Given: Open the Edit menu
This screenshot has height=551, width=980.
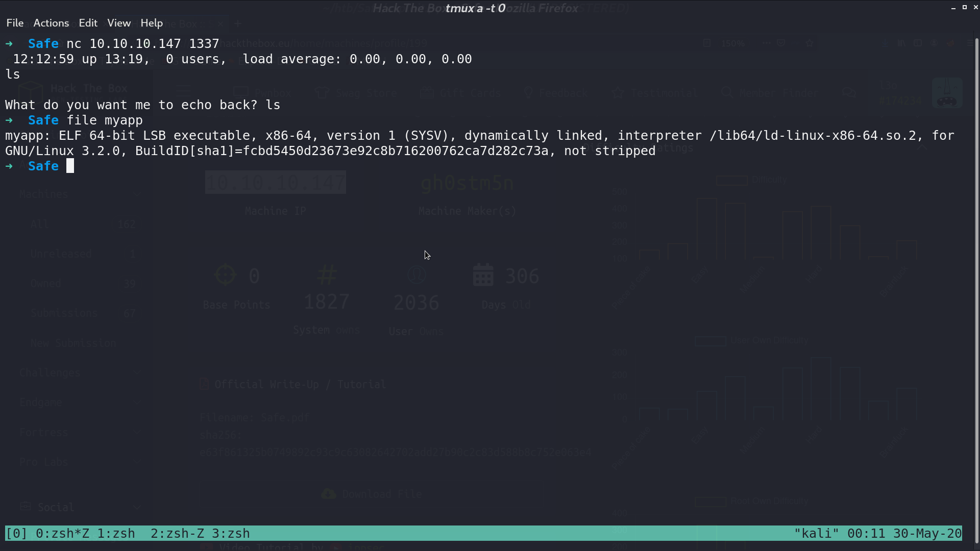Looking at the screenshot, I should pos(88,23).
